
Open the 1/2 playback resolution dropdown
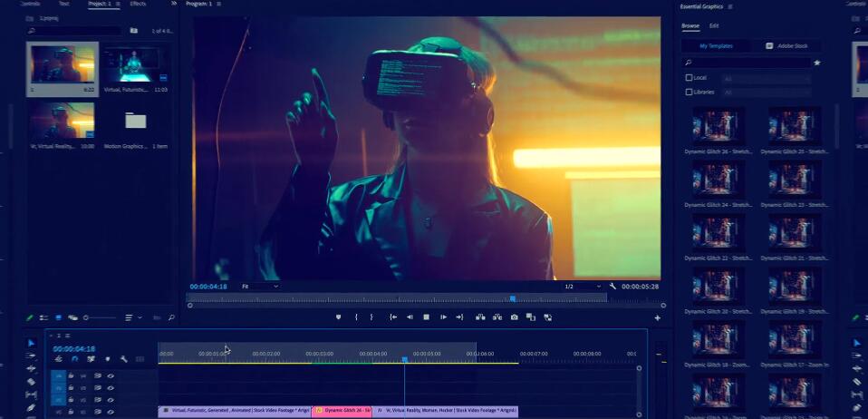pyautogui.click(x=583, y=287)
